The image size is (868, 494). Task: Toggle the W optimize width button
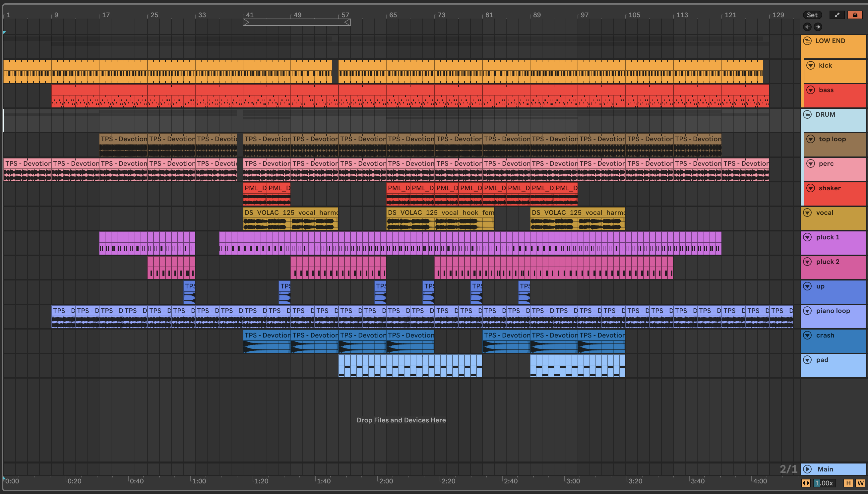pos(860,483)
